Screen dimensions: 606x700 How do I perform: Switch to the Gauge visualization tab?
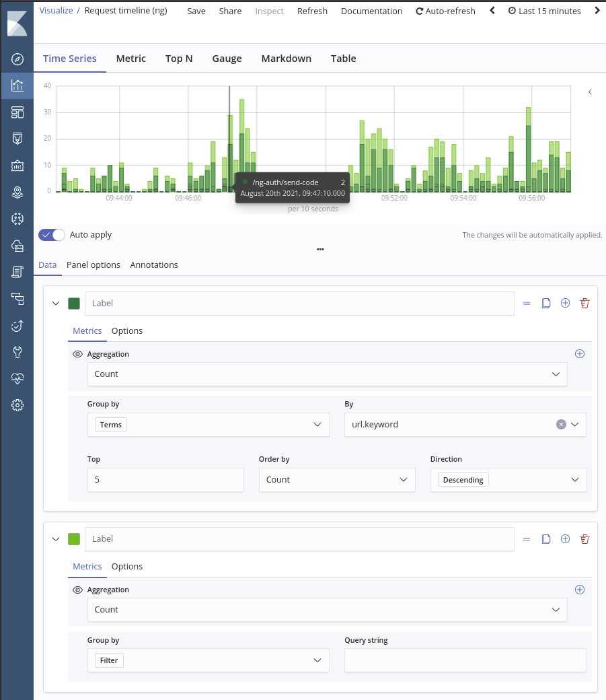tap(227, 59)
